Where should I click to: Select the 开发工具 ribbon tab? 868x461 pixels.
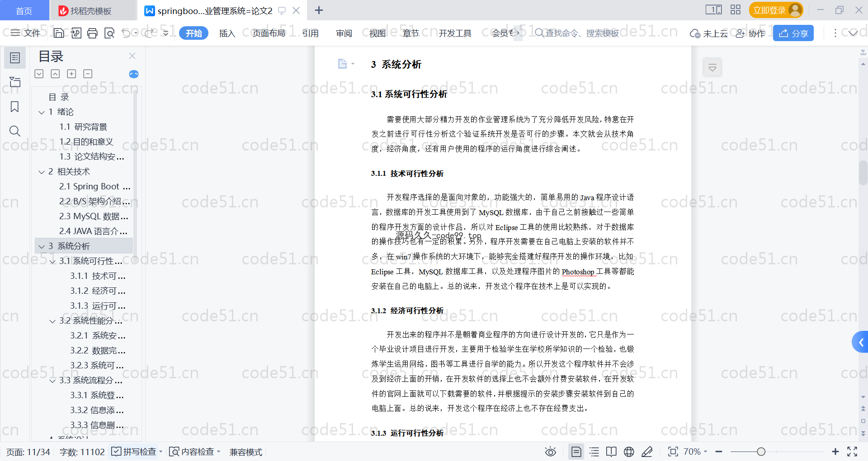point(455,33)
